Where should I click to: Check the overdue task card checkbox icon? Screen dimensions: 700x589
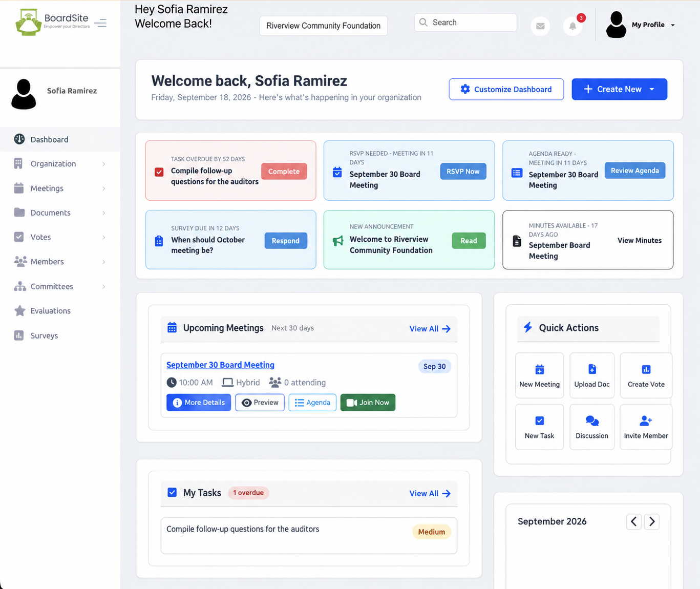[x=159, y=172]
